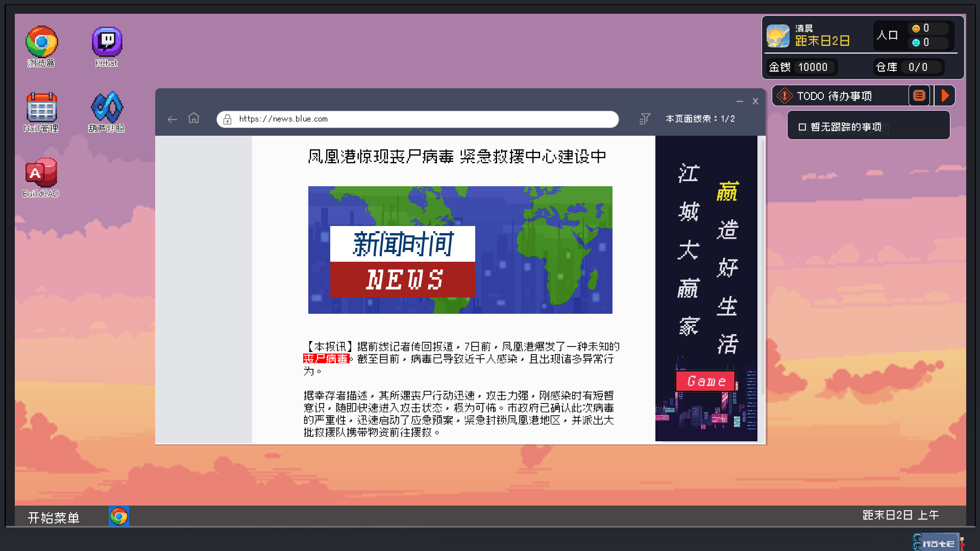980x551 pixels.
Task: Click the TODO warning diamond icon
Action: (785, 95)
